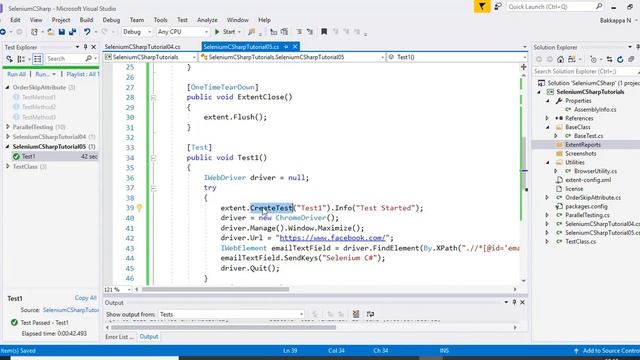This screenshot has height=360, width=640.
Task: Collapse the SeleniumCSharpTutorial05 test group
Action: tap(8, 147)
